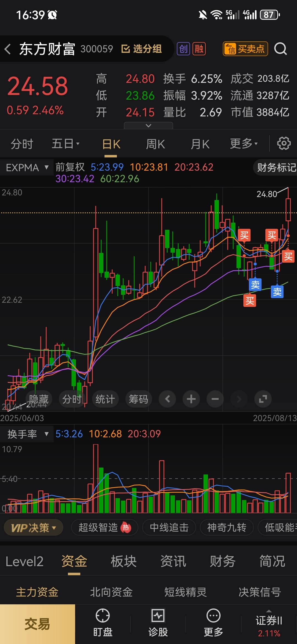Select the 日K chart tab
Screen dimensions: 297x644
click(x=111, y=144)
